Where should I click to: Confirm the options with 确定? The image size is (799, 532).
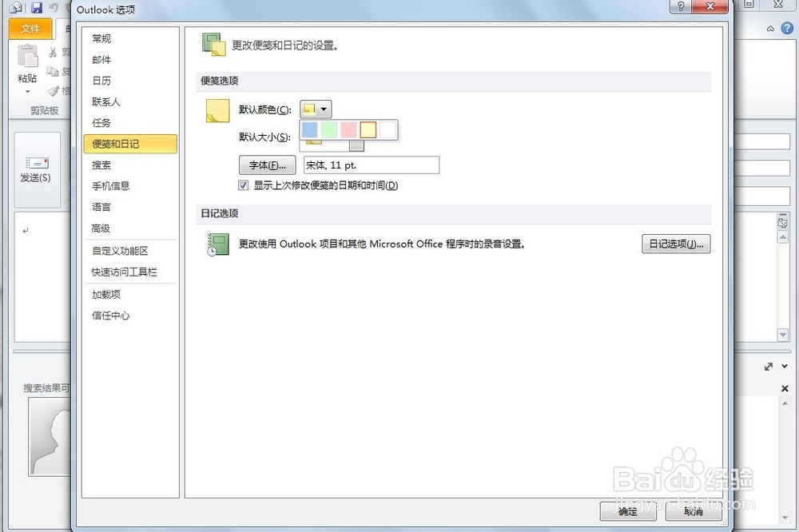point(628,511)
